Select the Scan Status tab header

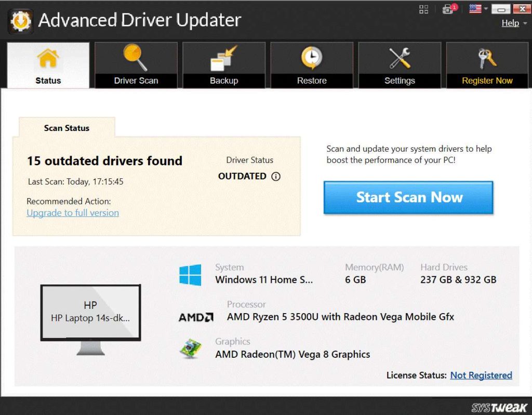67,128
